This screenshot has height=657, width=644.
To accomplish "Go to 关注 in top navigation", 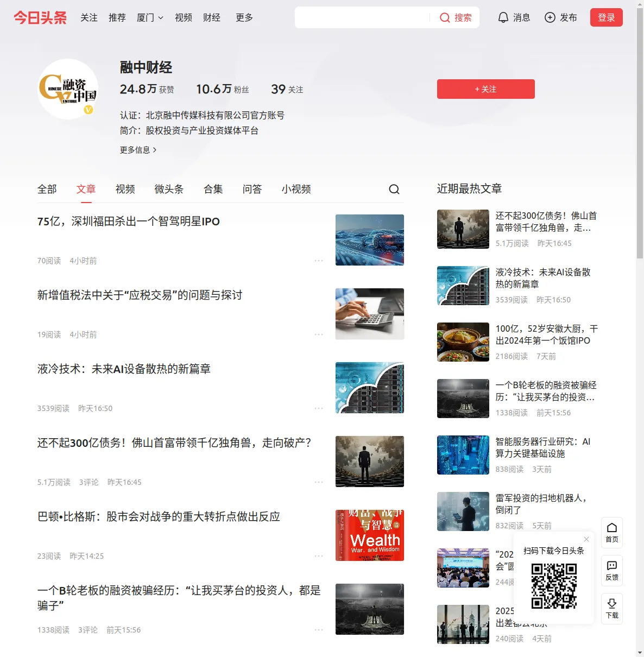I will tap(89, 17).
